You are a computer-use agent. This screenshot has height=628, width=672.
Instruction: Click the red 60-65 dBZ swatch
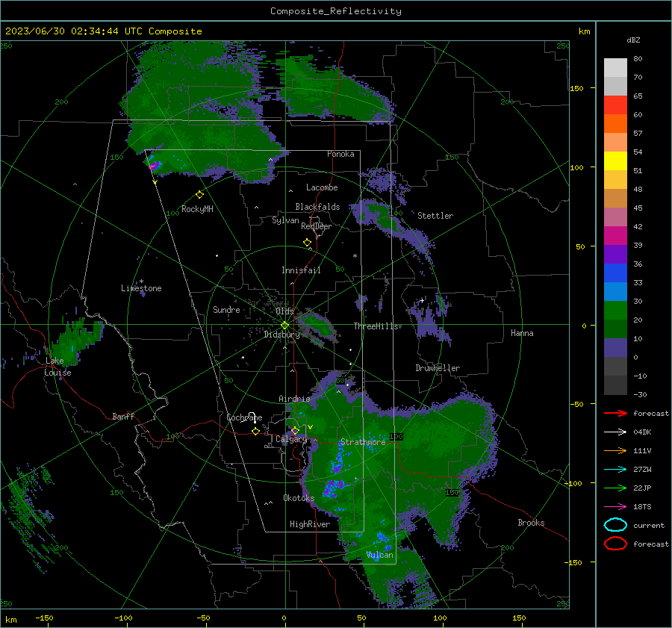tap(615, 105)
